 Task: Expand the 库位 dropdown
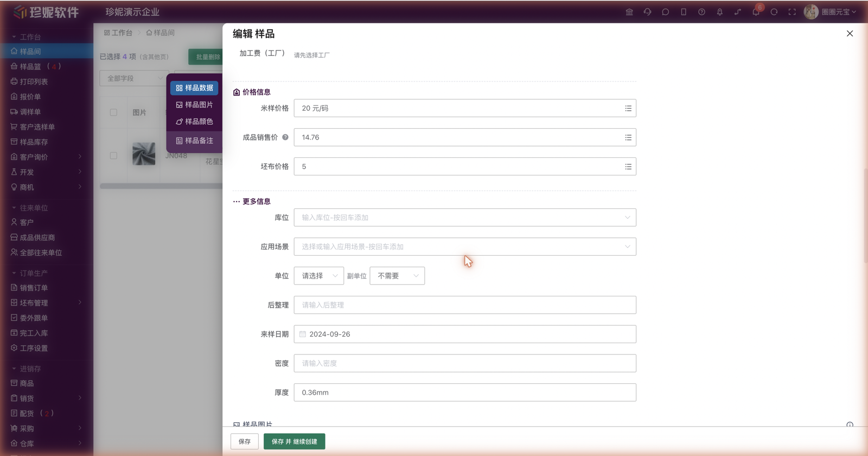(465, 218)
